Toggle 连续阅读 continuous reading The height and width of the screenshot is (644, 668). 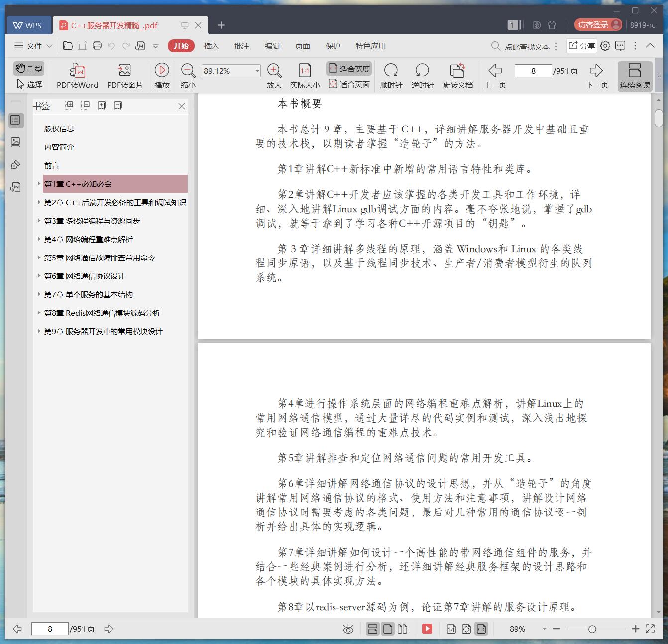tap(635, 76)
